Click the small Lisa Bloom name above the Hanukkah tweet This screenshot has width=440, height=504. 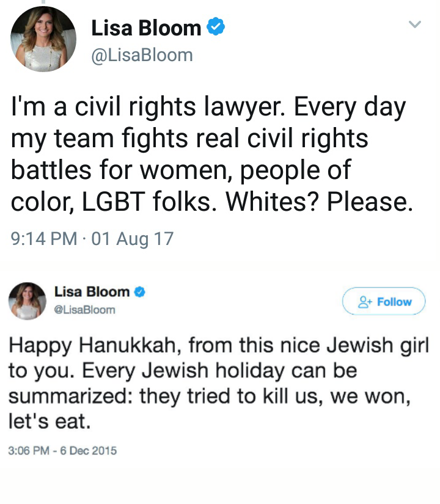pyautogui.click(x=92, y=292)
